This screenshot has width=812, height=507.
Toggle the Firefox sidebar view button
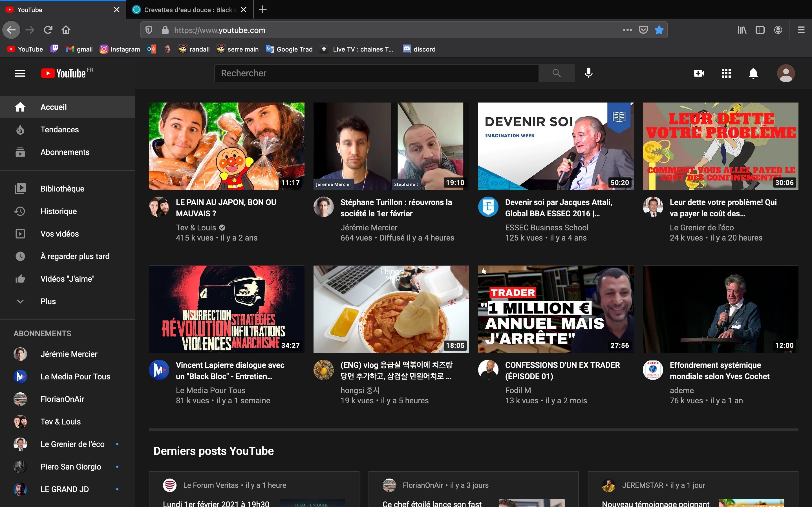click(x=760, y=30)
